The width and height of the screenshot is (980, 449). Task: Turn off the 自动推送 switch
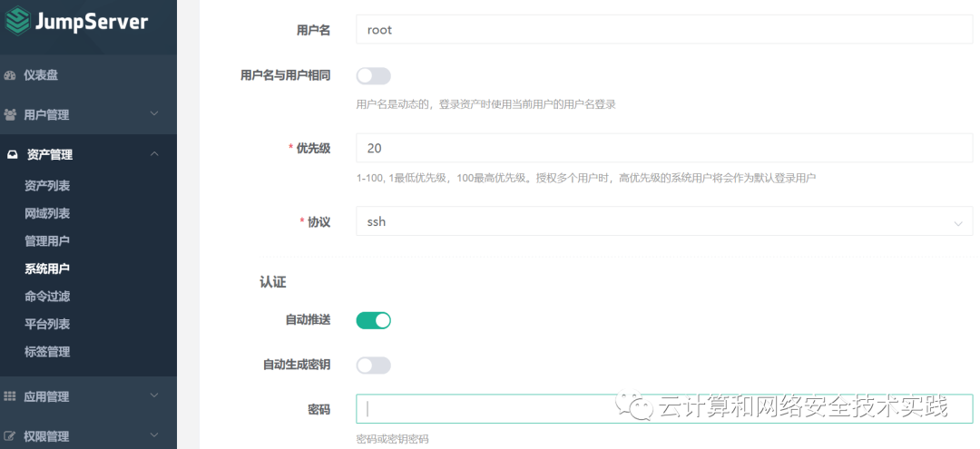tap(373, 320)
